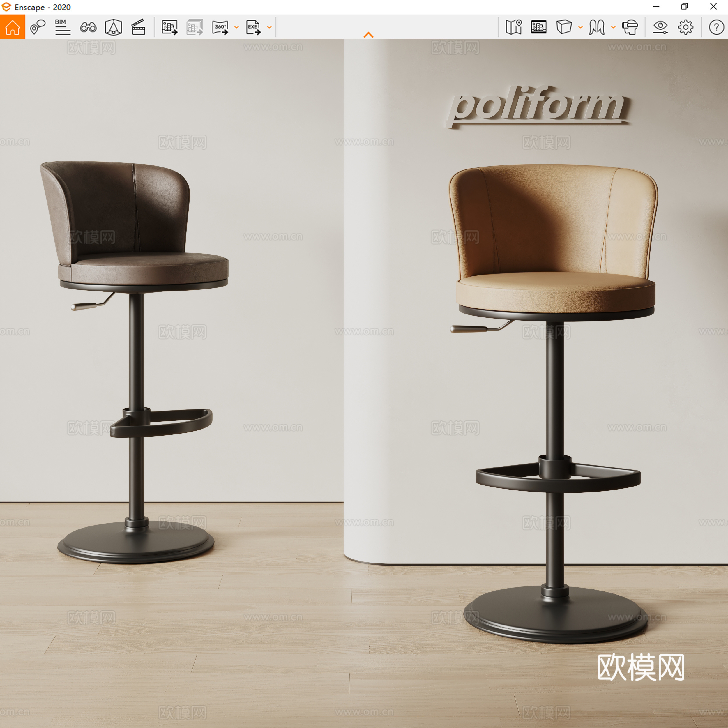
Task: Collapse the toolbar with the upward chevron
Action: pyautogui.click(x=369, y=34)
